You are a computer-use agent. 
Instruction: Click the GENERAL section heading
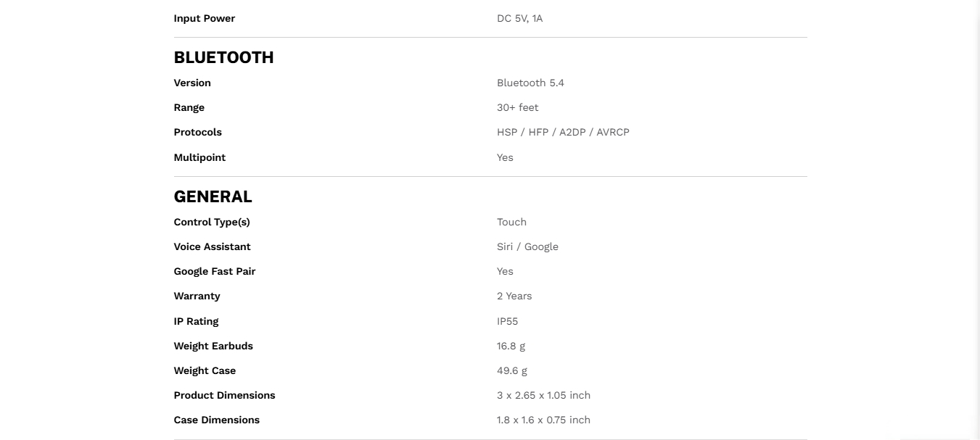pyautogui.click(x=213, y=197)
